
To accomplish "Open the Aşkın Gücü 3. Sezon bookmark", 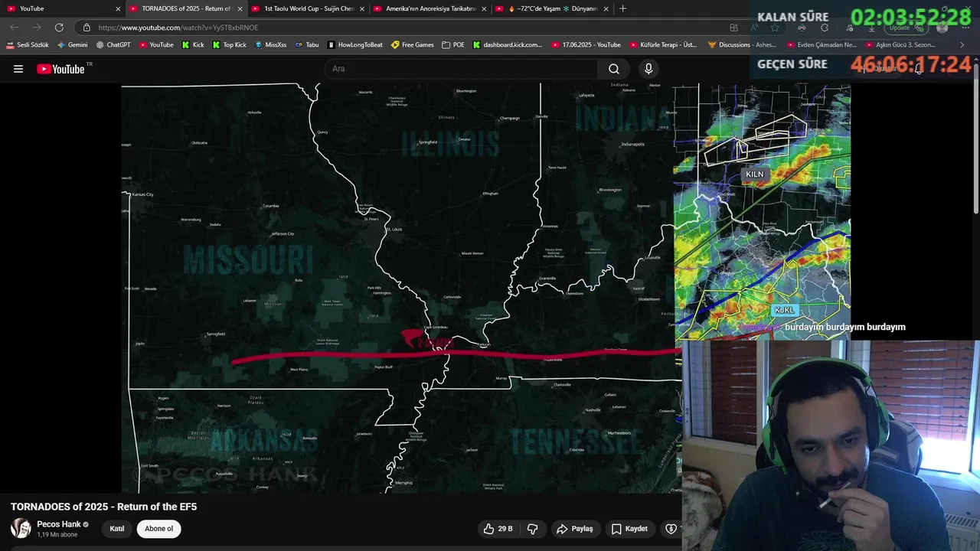I will [x=900, y=45].
